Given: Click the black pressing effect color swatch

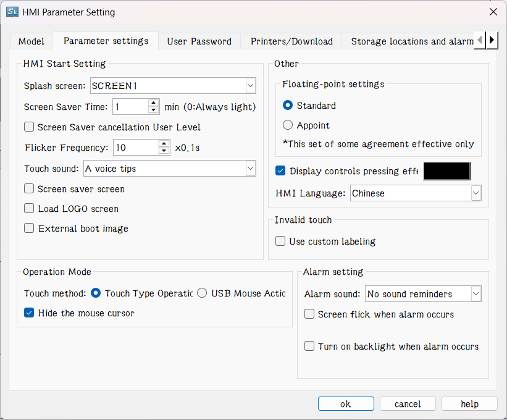Looking at the screenshot, I should 446,171.
